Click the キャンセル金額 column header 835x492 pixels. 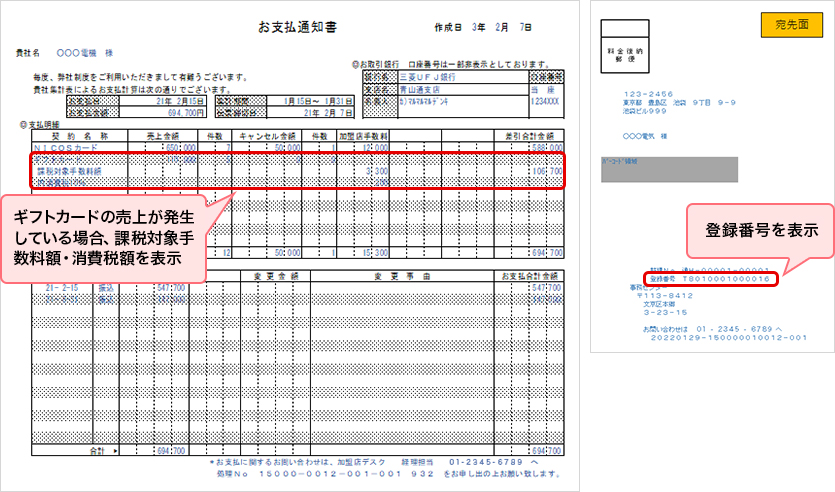click(267, 134)
